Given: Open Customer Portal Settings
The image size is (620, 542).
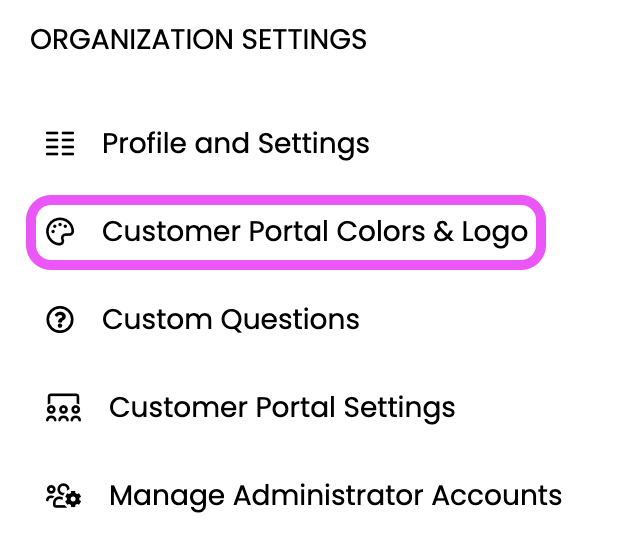Looking at the screenshot, I should coord(282,408).
